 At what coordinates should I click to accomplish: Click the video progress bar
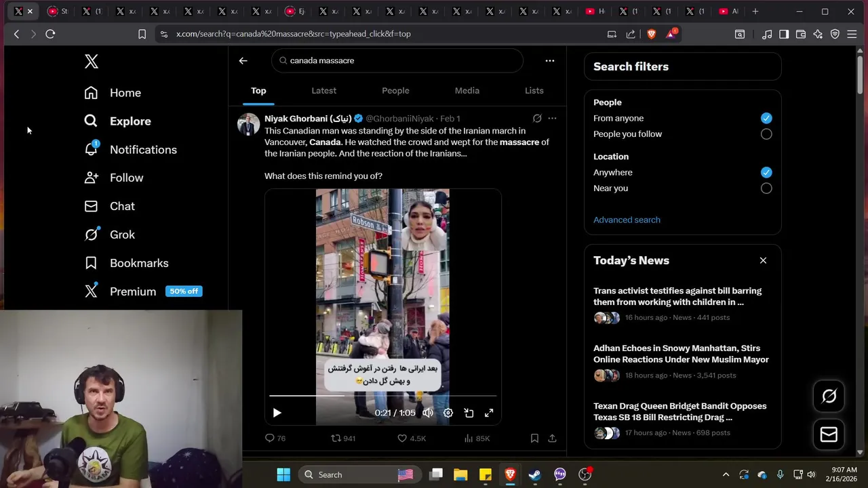pyautogui.click(x=382, y=395)
